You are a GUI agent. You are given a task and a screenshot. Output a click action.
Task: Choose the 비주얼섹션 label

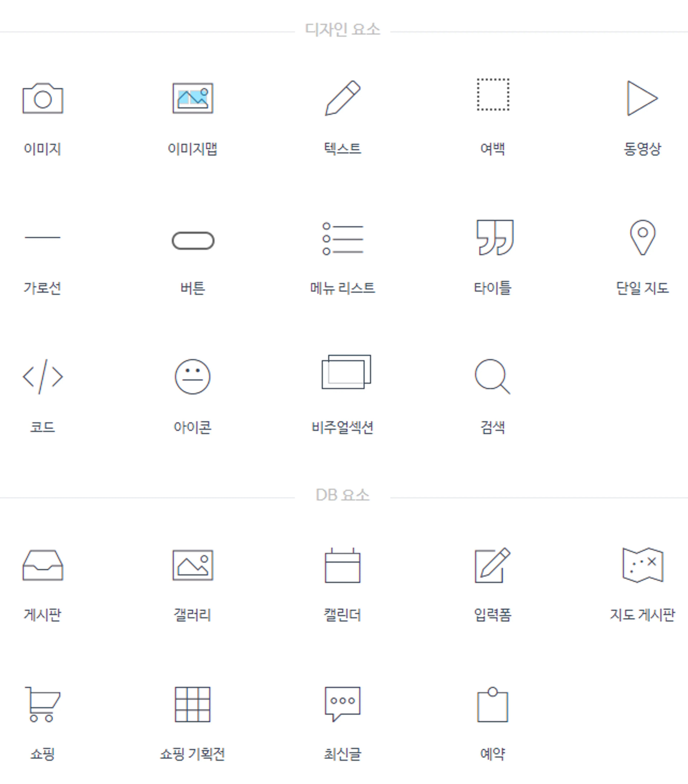pyautogui.click(x=343, y=427)
